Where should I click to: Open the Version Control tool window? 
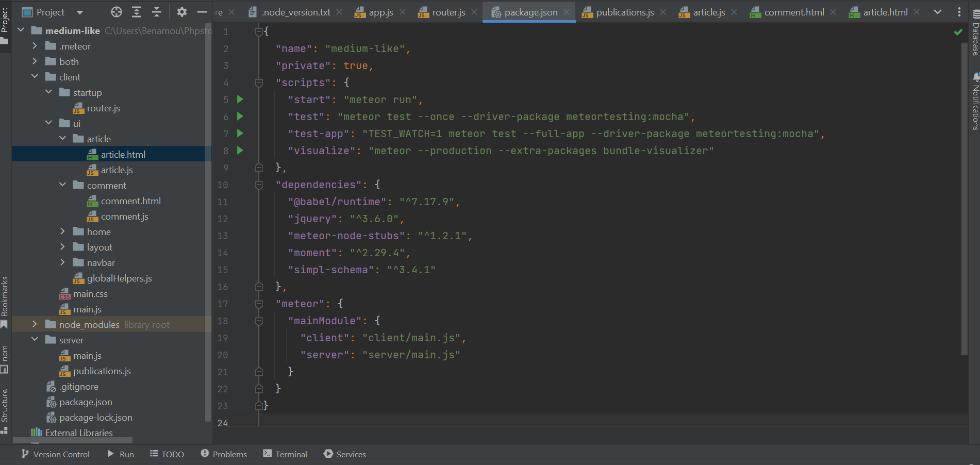point(56,454)
